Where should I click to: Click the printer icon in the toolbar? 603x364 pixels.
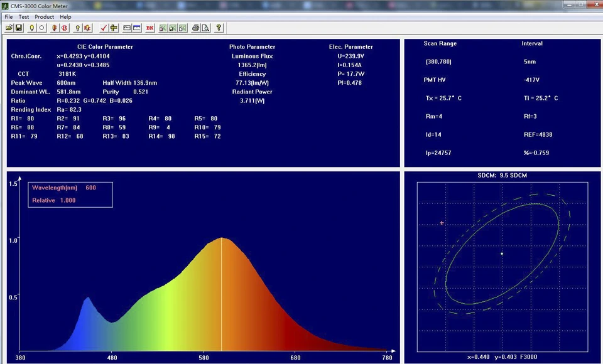[x=195, y=28]
